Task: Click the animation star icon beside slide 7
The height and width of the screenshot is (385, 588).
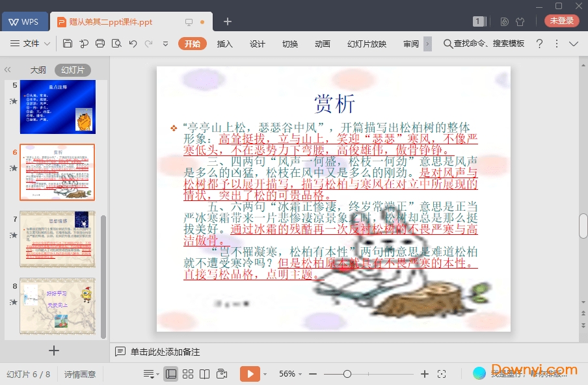Action: (14, 235)
